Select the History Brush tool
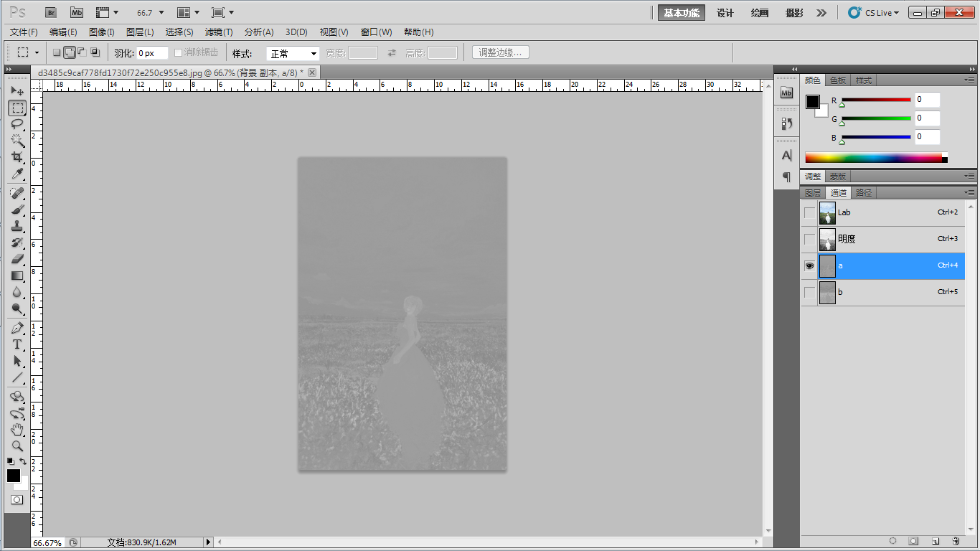Image resolution: width=980 pixels, height=551 pixels. (17, 242)
